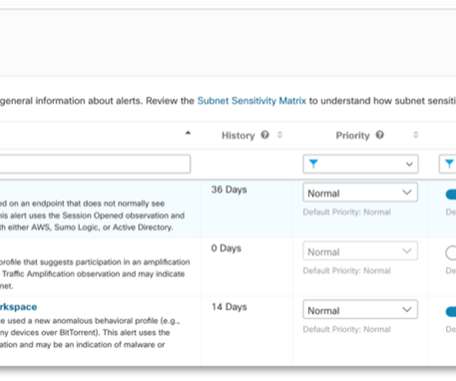The image size is (456, 381).
Task: Click the ascending sort arrow on name column
Action: click(188, 133)
